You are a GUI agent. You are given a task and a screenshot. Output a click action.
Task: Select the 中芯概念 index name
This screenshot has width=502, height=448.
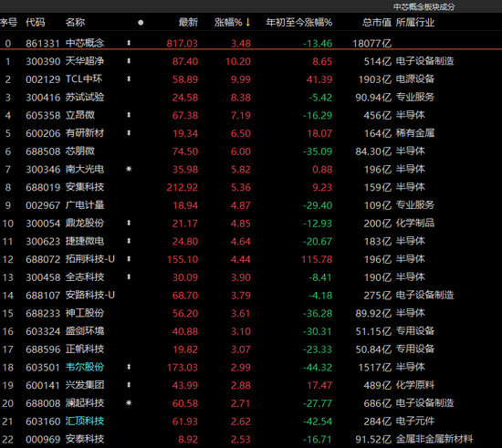[85, 43]
